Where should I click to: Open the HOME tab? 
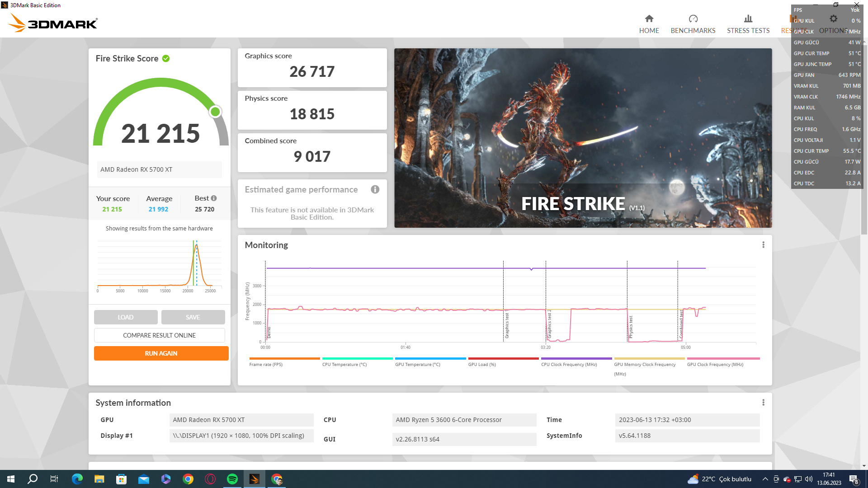coord(649,24)
